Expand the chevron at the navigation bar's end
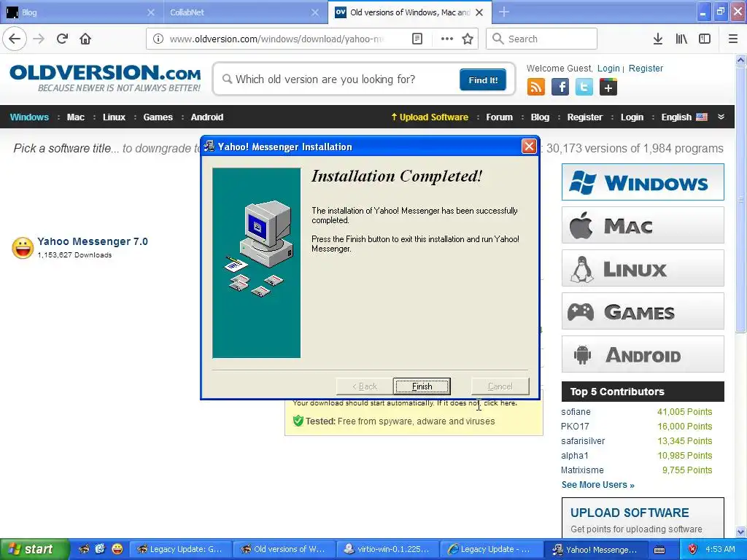This screenshot has width=747, height=560. click(721, 117)
